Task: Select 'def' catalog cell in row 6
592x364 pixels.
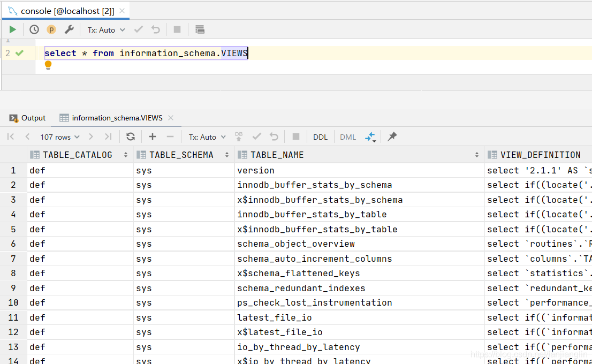Action: [x=80, y=244]
